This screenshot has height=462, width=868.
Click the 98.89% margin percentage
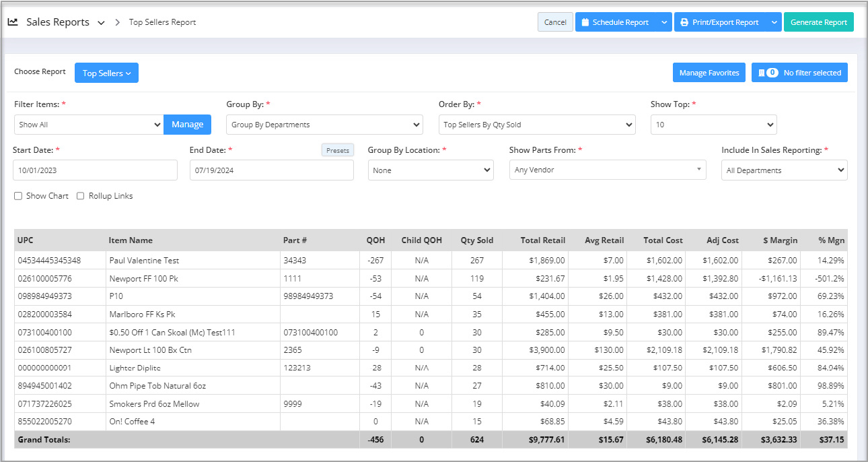click(831, 387)
